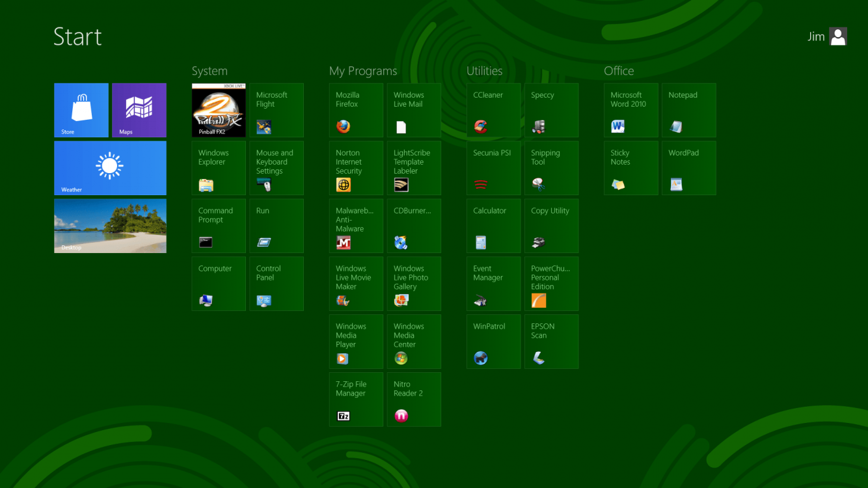
Task: Open Windows Live Photo Gallery
Action: point(414,284)
